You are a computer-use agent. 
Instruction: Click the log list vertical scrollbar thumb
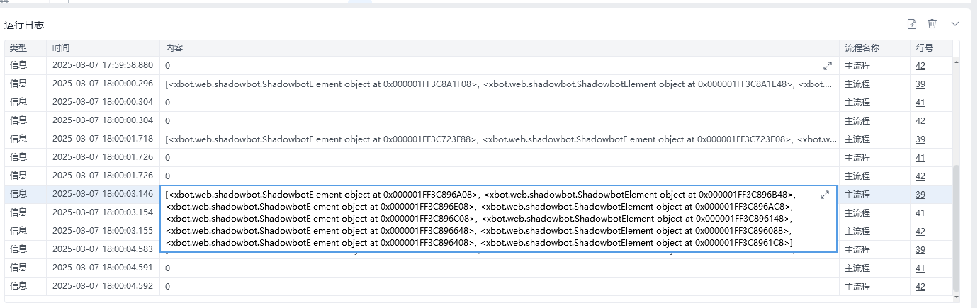tap(957, 227)
